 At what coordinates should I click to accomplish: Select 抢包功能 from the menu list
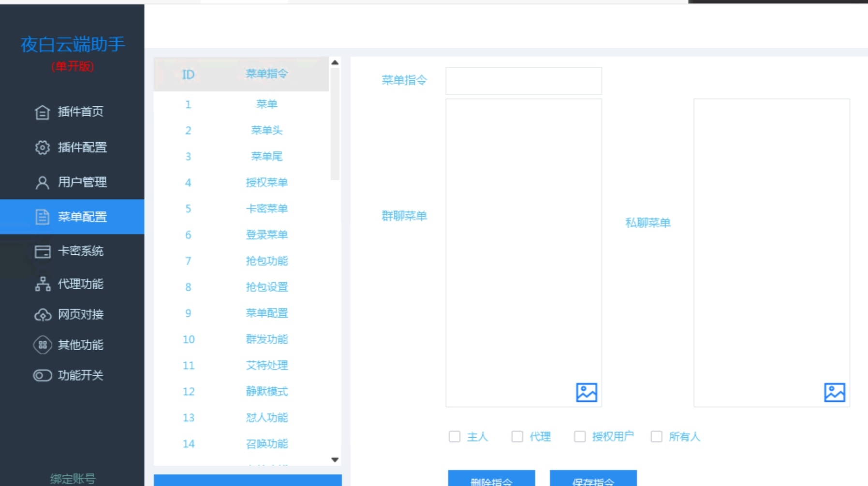(x=267, y=261)
